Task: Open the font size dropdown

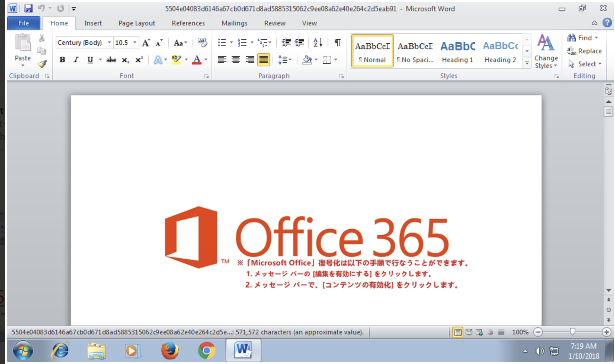Action: (x=135, y=43)
